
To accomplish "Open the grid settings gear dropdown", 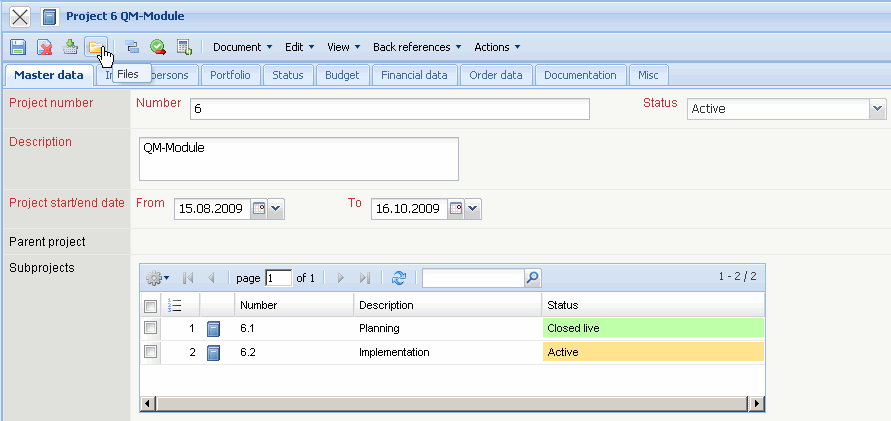I will [x=158, y=278].
